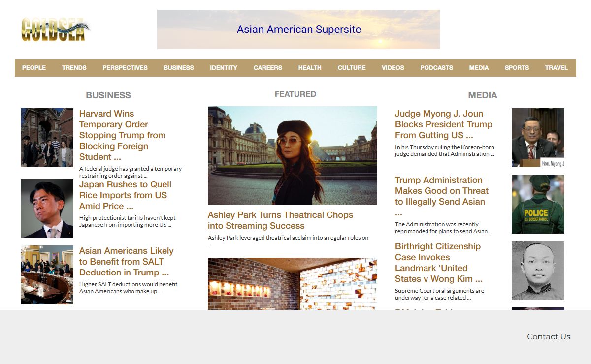591x364 pixels.
Task: Open the Harvard campus thumbnail
Action: [47, 138]
